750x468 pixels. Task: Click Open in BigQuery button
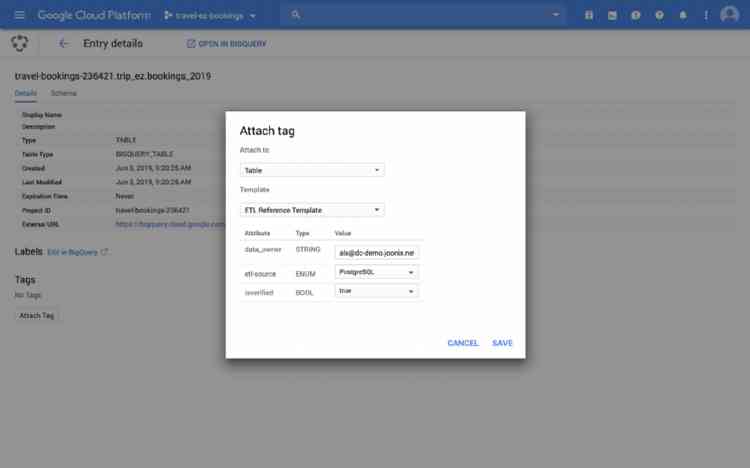coord(226,44)
